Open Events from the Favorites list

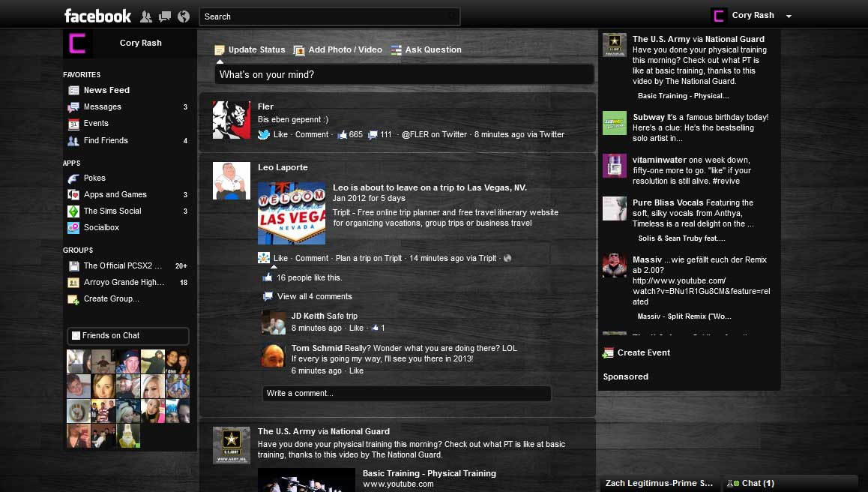click(x=97, y=123)
